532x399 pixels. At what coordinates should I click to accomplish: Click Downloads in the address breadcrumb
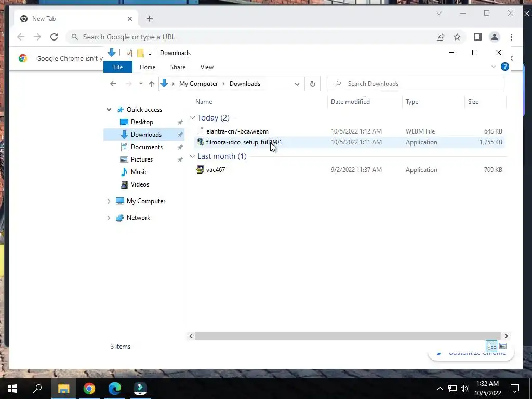pos(245,84)
